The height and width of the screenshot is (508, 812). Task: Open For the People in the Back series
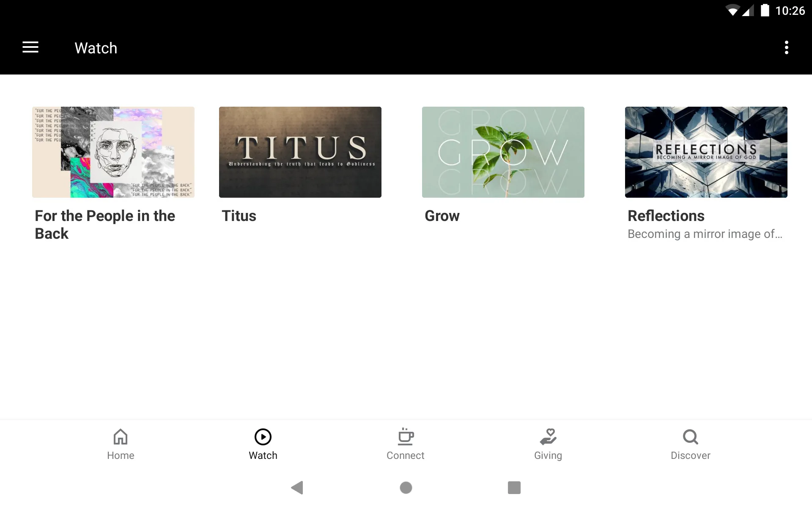click(x=113, y=152)
